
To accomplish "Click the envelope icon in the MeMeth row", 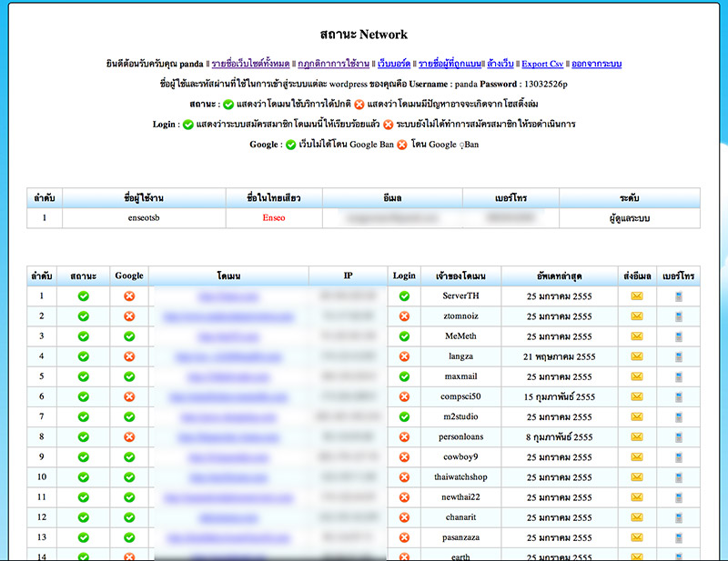I will coord(636,336).
